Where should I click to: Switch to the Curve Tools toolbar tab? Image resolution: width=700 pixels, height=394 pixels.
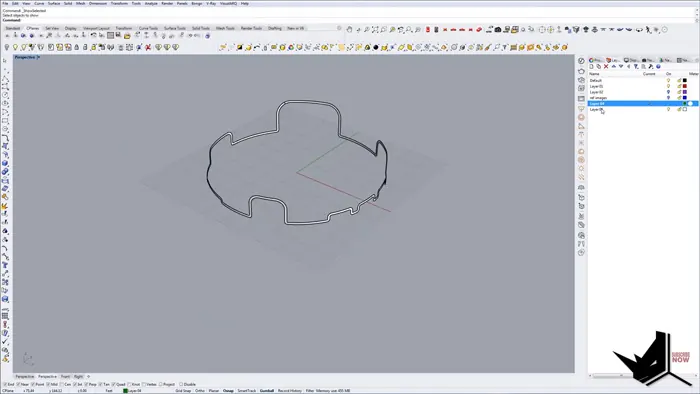tap(148, 28)
